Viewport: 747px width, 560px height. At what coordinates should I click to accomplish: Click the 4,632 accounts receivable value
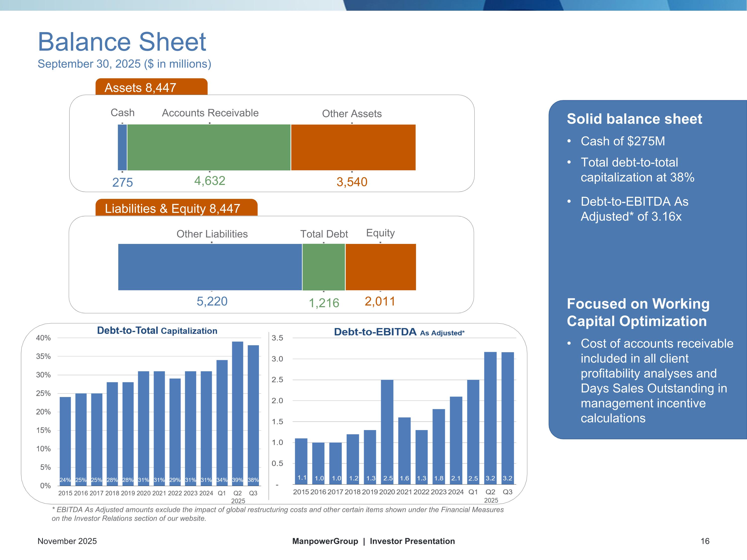click(209, 181)
